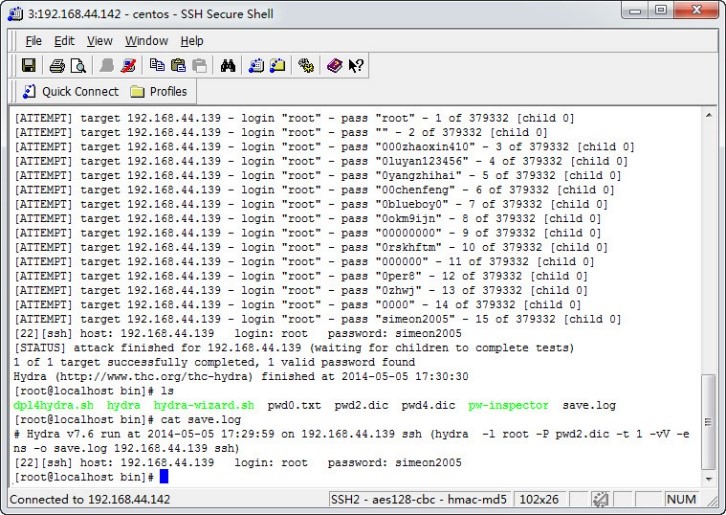Click the NUM indicator in status bar
Viewport: 726px width, 515px height.
[x=681, y=499]
